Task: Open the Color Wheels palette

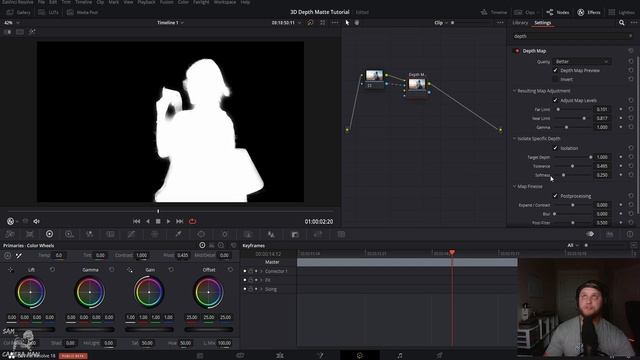Action: tap(49, 234)
